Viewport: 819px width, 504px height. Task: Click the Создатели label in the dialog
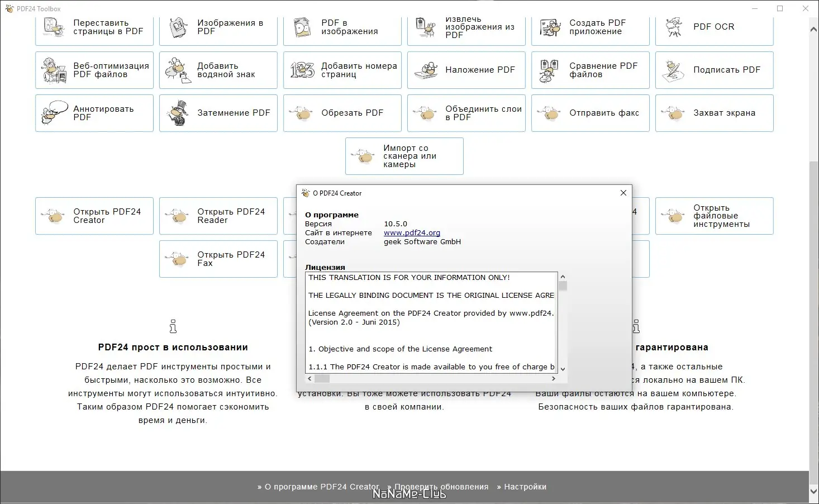click(x=325, y=242)
